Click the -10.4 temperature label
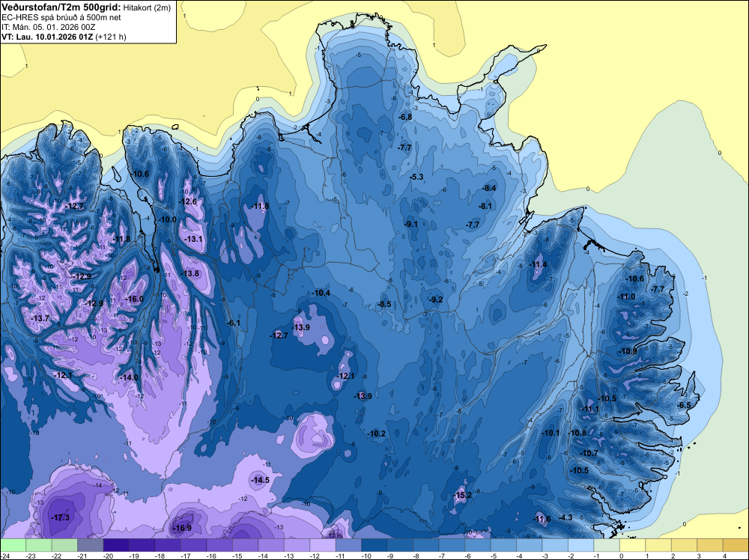 [321, 293]
